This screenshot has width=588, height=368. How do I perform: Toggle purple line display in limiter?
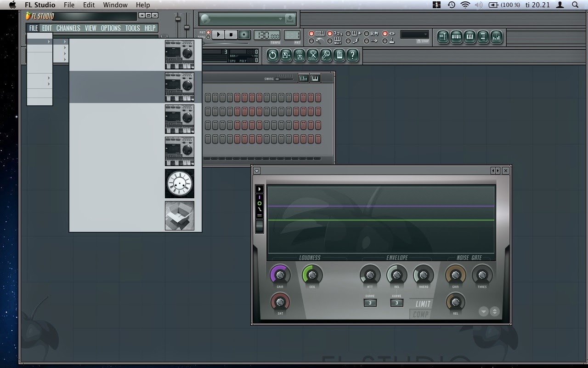coord(260,197)
